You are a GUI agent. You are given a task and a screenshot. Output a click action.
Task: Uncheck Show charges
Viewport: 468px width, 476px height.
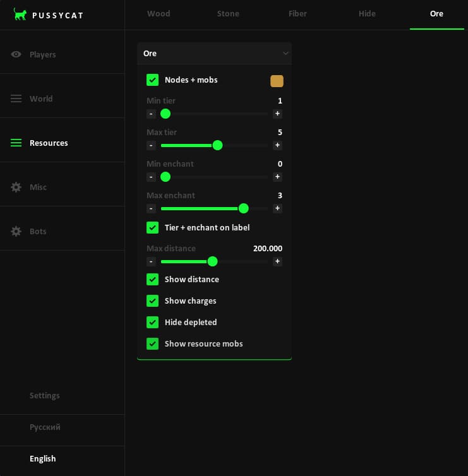pyautogui.click(x=152, y=301)
